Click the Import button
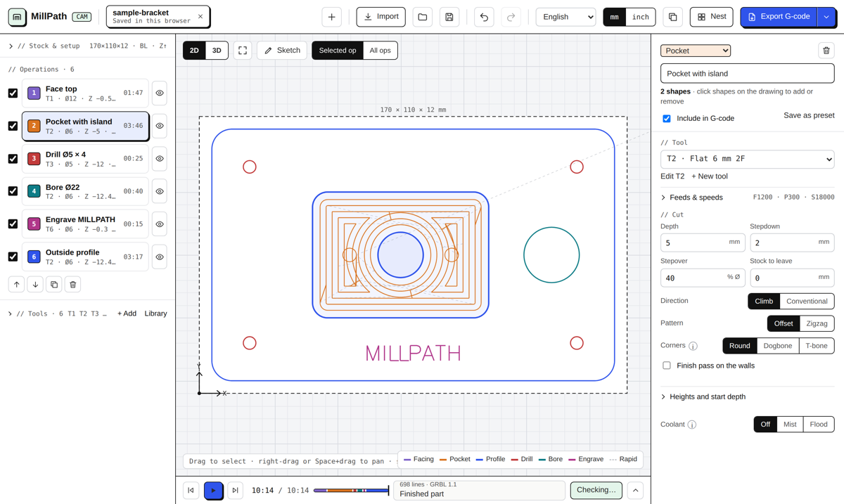Screen dimensions: 844x504 pos(381,17)
